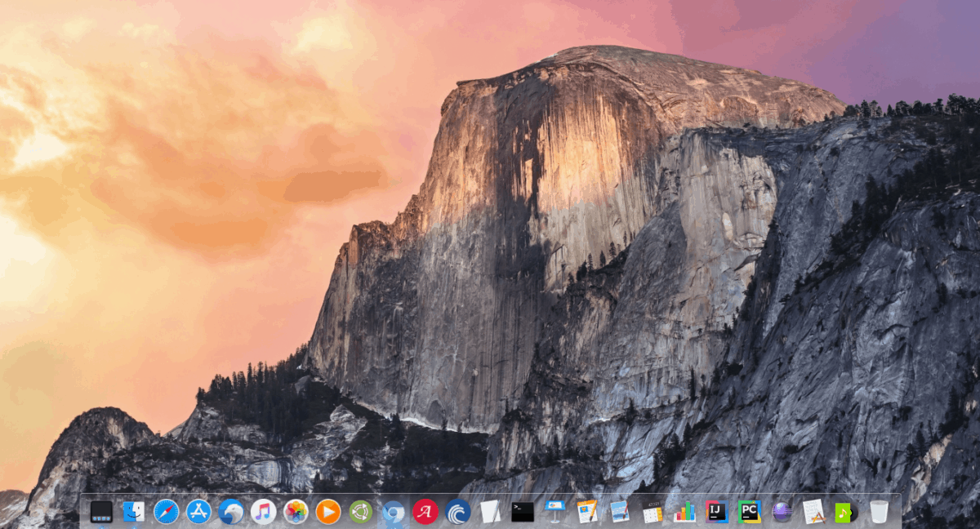Image resolution: width=980 pixels, height=529 pixels.
Task: Open Finder from the Dock
Action: pos(133,513)
